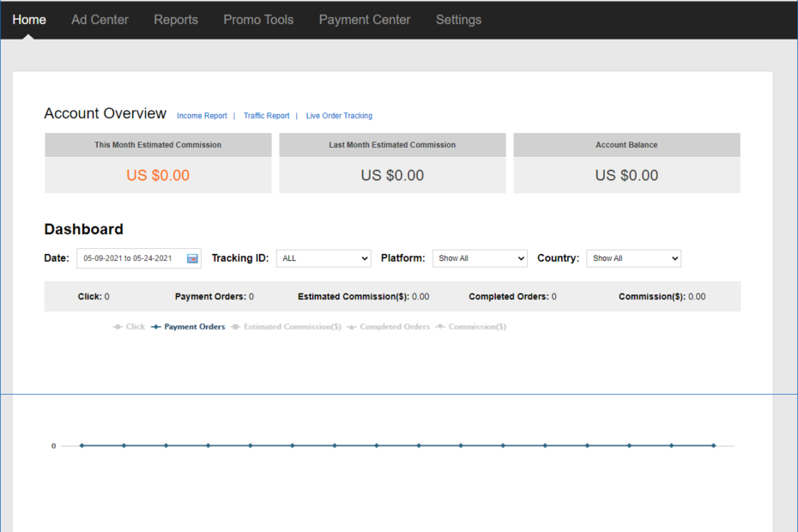Select the Account Balance US $0.00 amount
The image size is (798, 532).
pos(626,175)
